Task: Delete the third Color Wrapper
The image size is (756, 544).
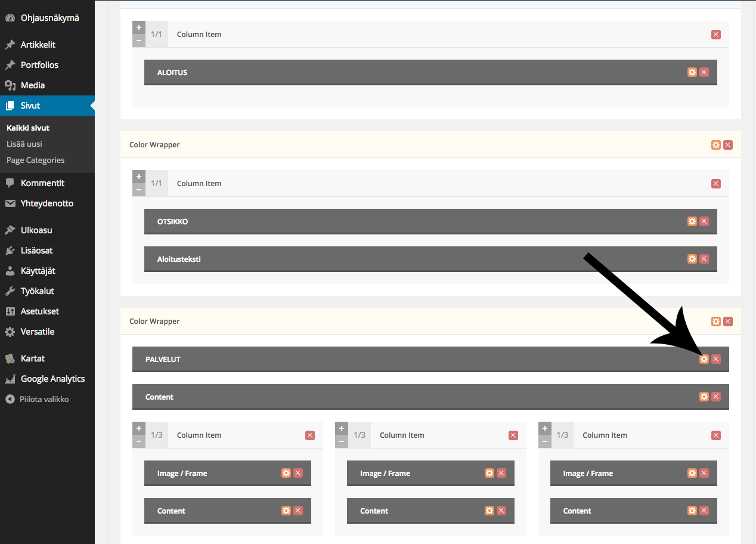Action: [x=728, y=322]
